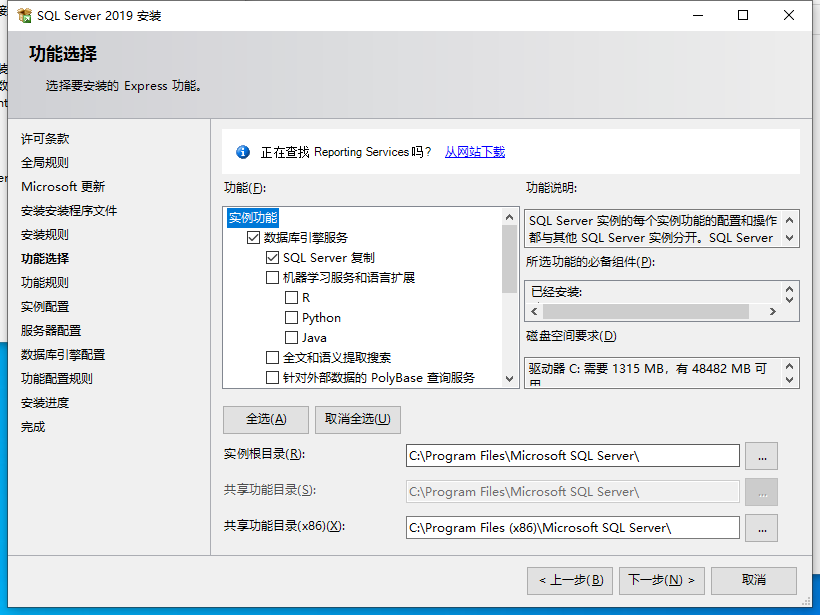Check the 针对外部数据的 PolyBase 查询服务 checkbox
The height and width of the screenshot is (615, 820).
click(272, 378)
